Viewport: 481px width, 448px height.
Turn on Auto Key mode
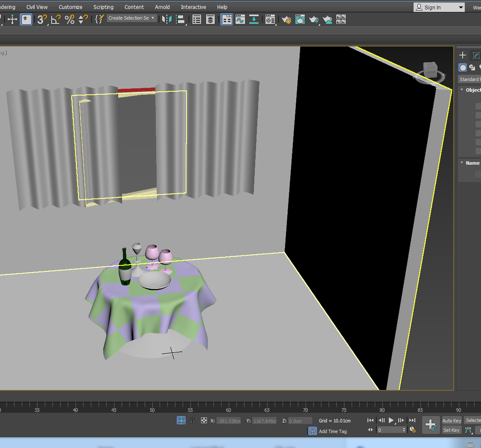451,420
